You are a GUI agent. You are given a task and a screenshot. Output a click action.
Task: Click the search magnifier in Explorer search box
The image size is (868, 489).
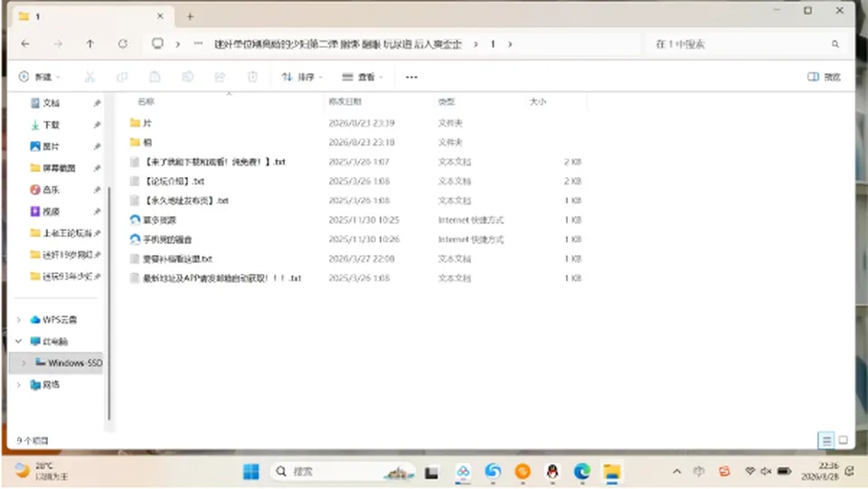[835, 44]
